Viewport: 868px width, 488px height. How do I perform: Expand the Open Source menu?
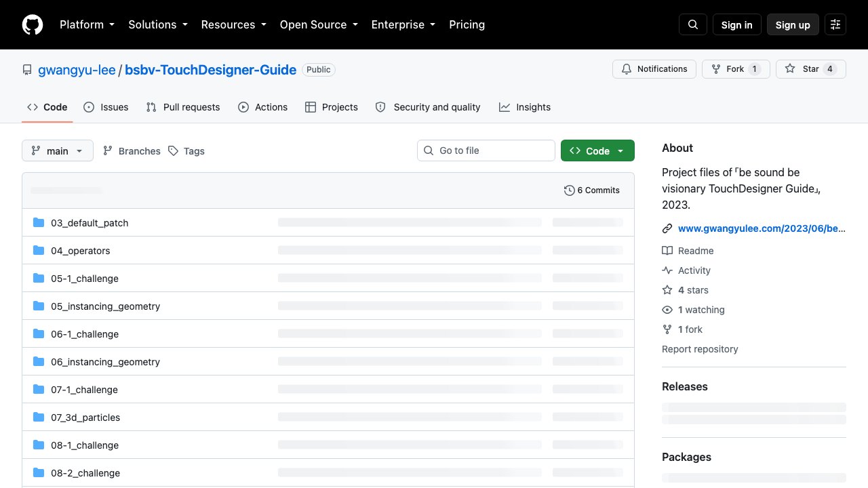(319, 24)
